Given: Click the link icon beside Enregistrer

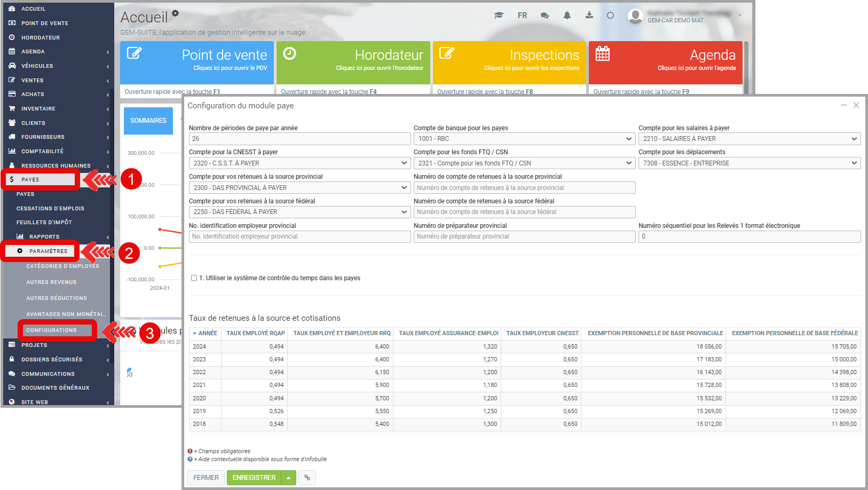Looking at the screenshot, I should point(307,478).
